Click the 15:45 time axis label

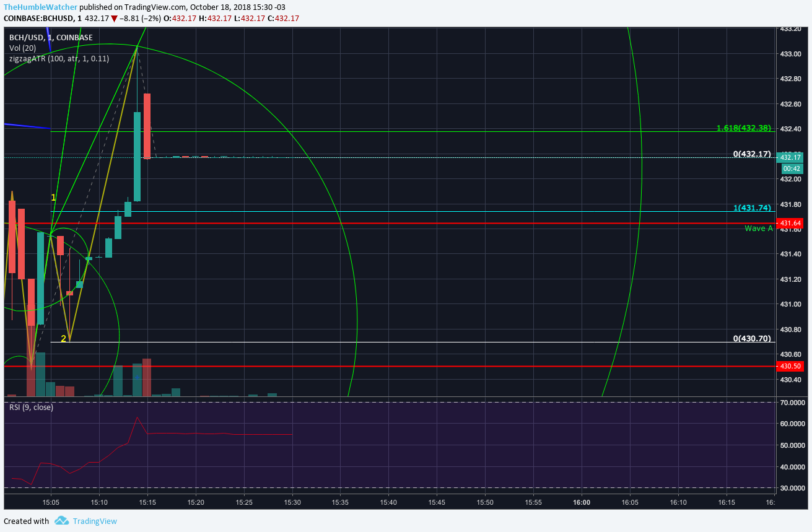click(437, 502)
